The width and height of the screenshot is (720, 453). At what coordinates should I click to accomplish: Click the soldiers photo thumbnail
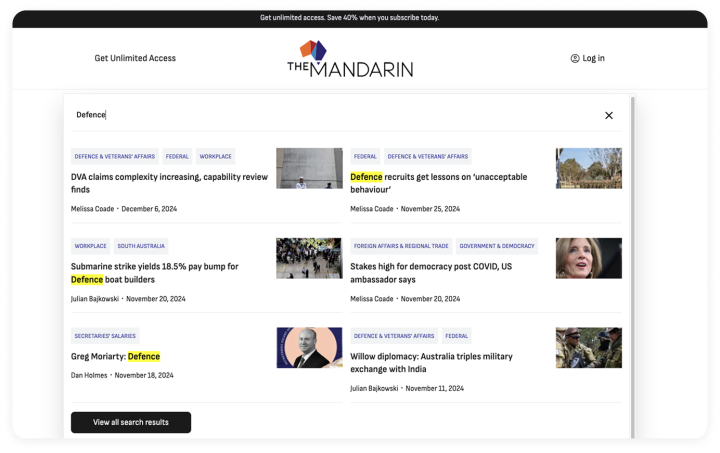point(588,348)
